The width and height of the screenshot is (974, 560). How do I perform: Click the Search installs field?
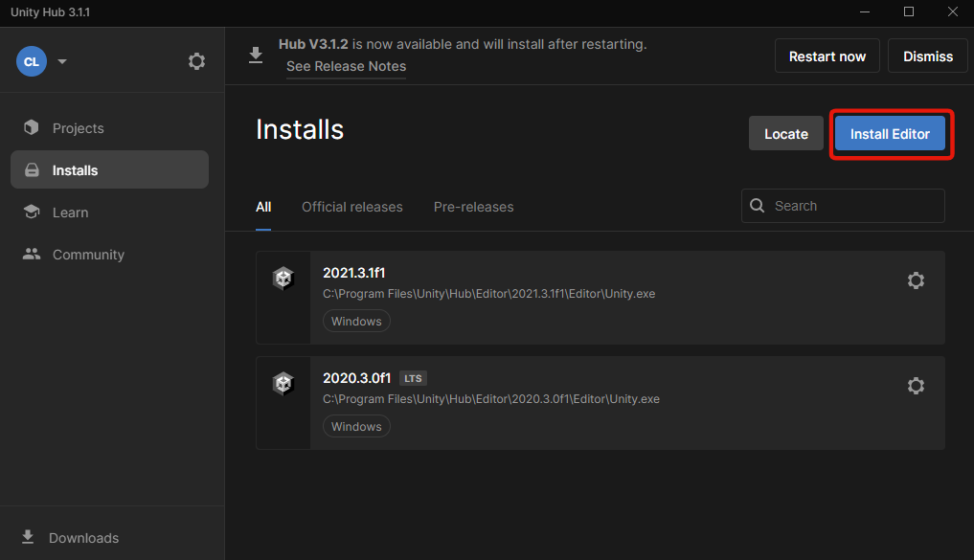point(843,206)
